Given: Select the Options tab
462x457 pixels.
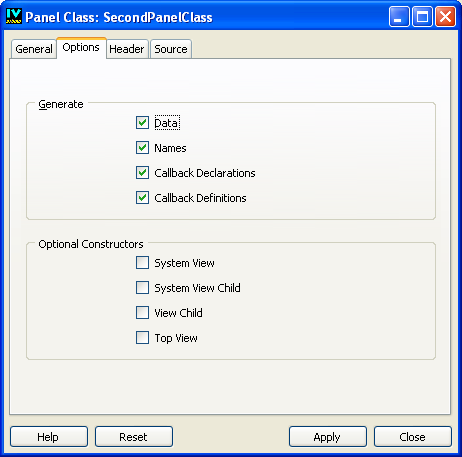Looking at the screenshot, I should pos(81,48).
